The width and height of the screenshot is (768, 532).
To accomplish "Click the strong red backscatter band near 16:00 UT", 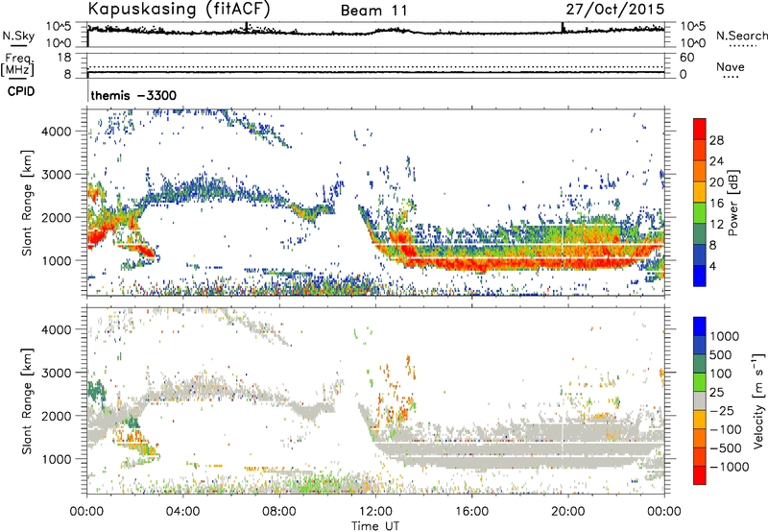I will 472,264.
